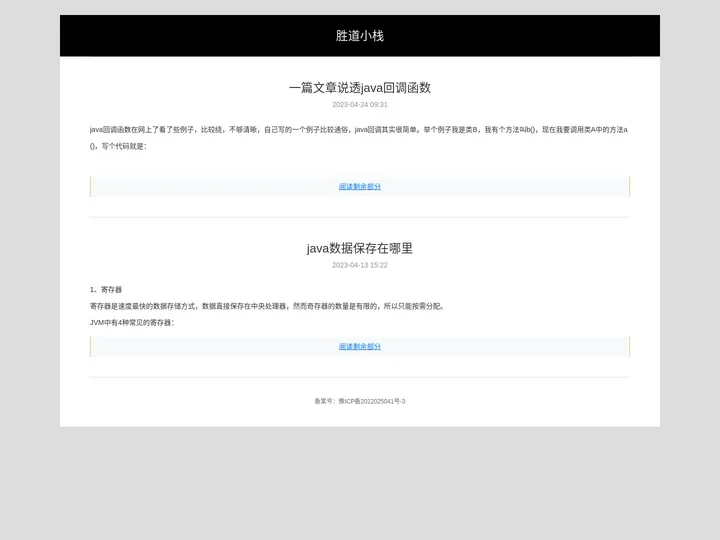
Task: Click the date 2023-04-13 15:22
Action: (360, 265)
